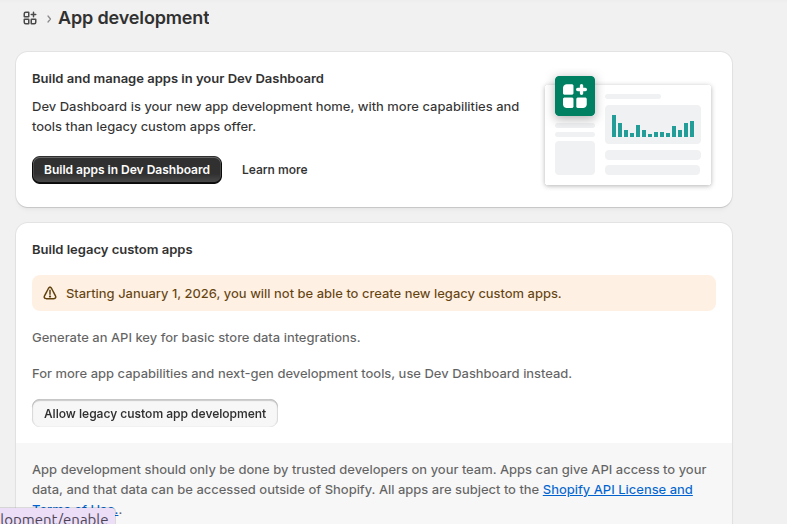
Task: Click the gray placeholder lines below the chart
Action: [x=652, y=162]
